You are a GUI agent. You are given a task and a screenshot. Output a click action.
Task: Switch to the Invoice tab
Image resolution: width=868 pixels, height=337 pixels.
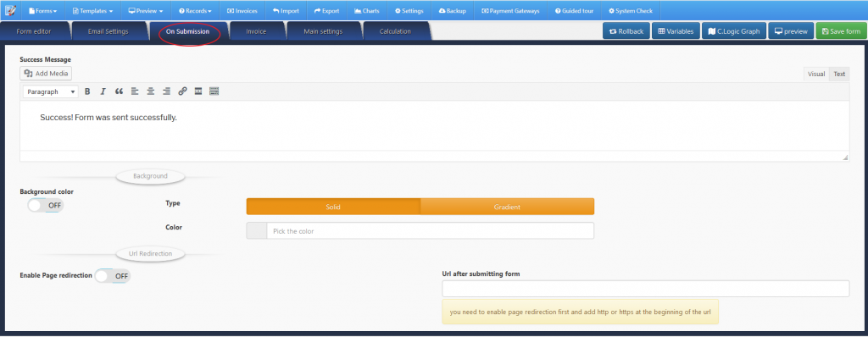pyautogui.click(x=256, y=31)
